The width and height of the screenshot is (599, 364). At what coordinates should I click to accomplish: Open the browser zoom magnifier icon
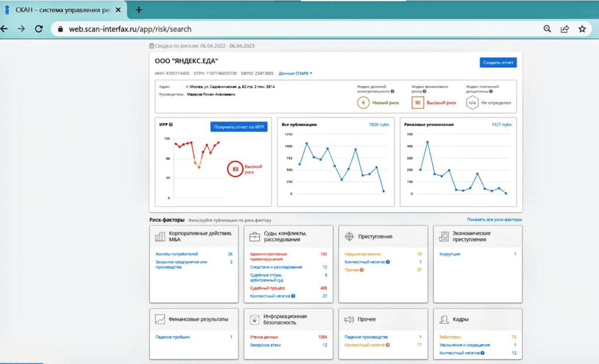(548, 29)
